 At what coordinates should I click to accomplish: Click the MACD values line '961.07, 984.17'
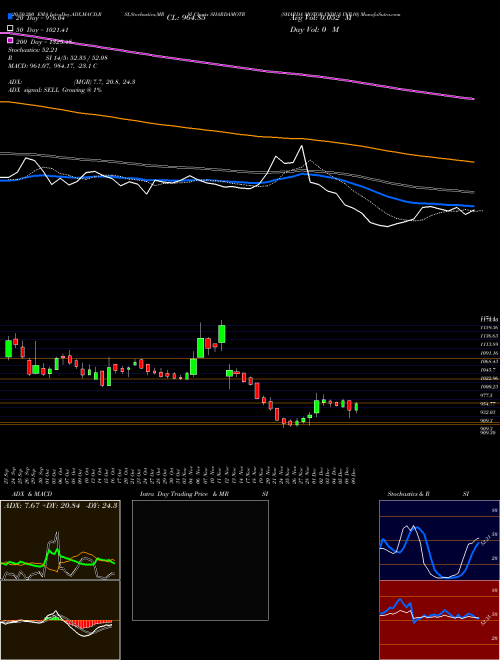click(53, 66)
